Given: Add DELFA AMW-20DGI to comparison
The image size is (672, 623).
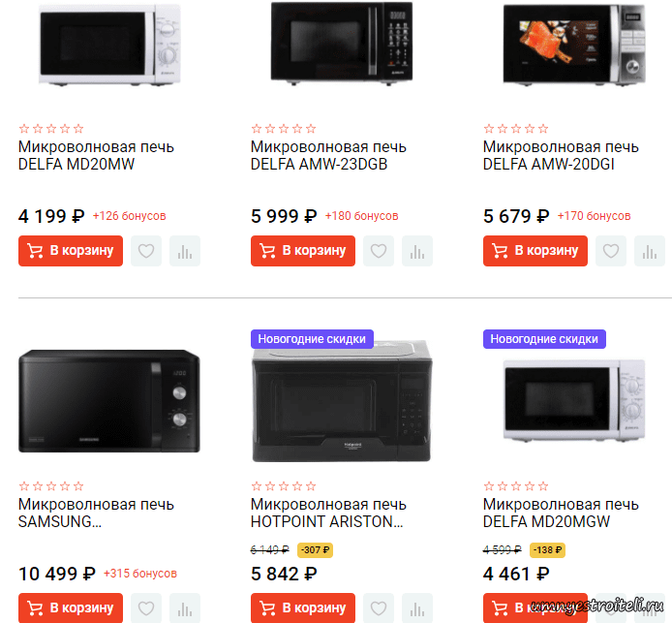Looking at the screenshot, I should click(x=649, y=251).
